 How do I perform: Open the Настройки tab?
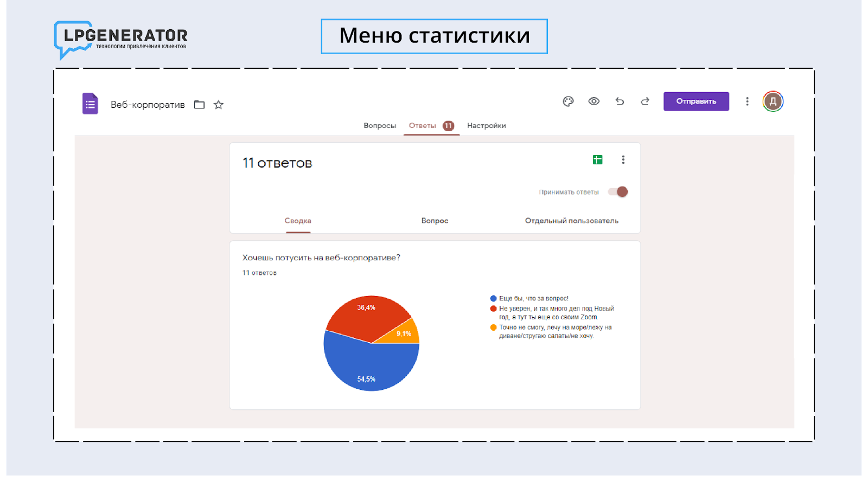pos(486,125)
